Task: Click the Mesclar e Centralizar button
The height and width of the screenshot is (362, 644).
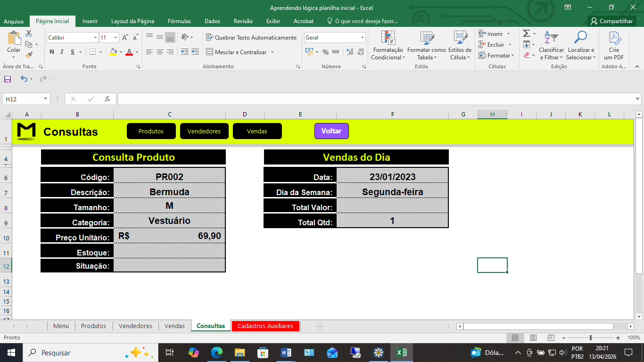Action: click(236, 52)
